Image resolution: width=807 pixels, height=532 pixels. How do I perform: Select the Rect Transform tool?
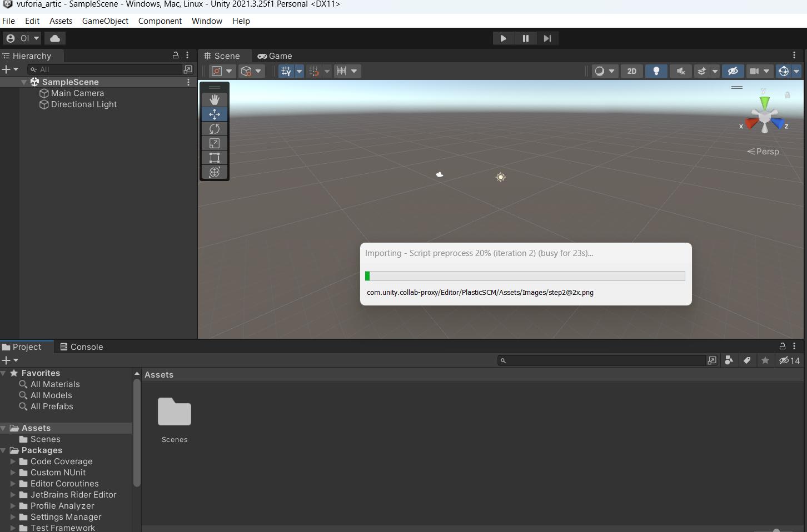tap(215, 158)
